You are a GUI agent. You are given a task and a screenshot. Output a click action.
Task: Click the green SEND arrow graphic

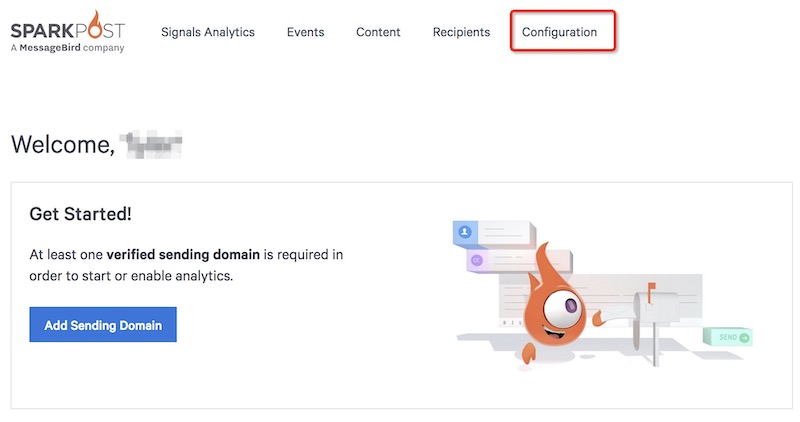pos(727,338)
